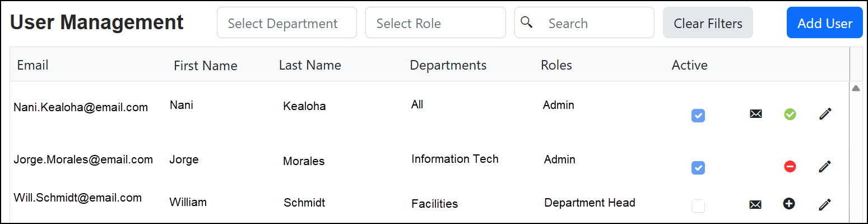Image resolution: width=868 pixels, height=224 pixels.
Task: Click the User Management heading
Action: 97,22
